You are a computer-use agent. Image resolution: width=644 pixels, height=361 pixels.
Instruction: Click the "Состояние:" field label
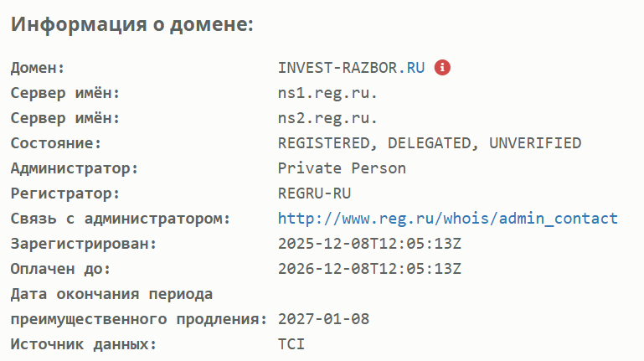55,143
